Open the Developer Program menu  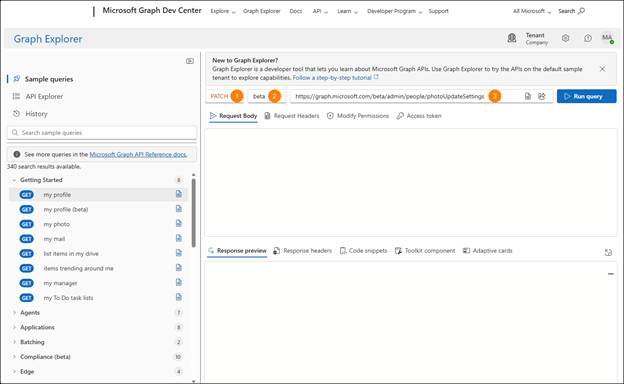click(394, 11)
